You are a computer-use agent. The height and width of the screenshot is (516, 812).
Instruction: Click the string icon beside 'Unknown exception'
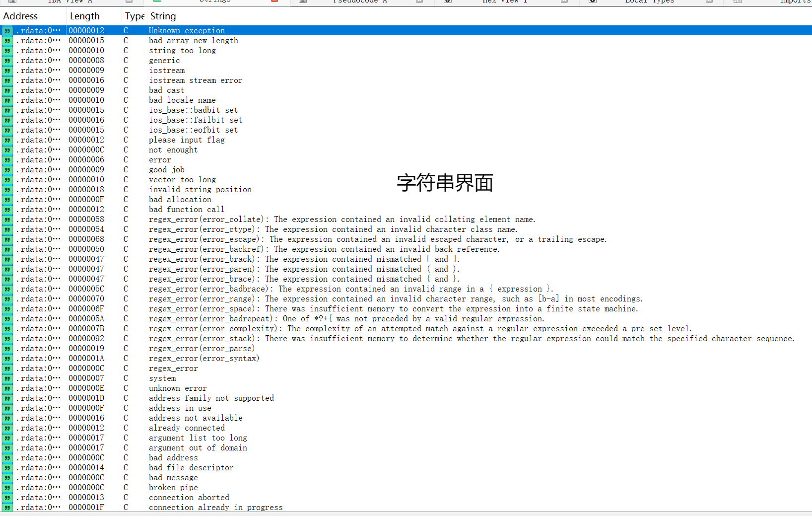pyautogui.click(x=7, y=31)
